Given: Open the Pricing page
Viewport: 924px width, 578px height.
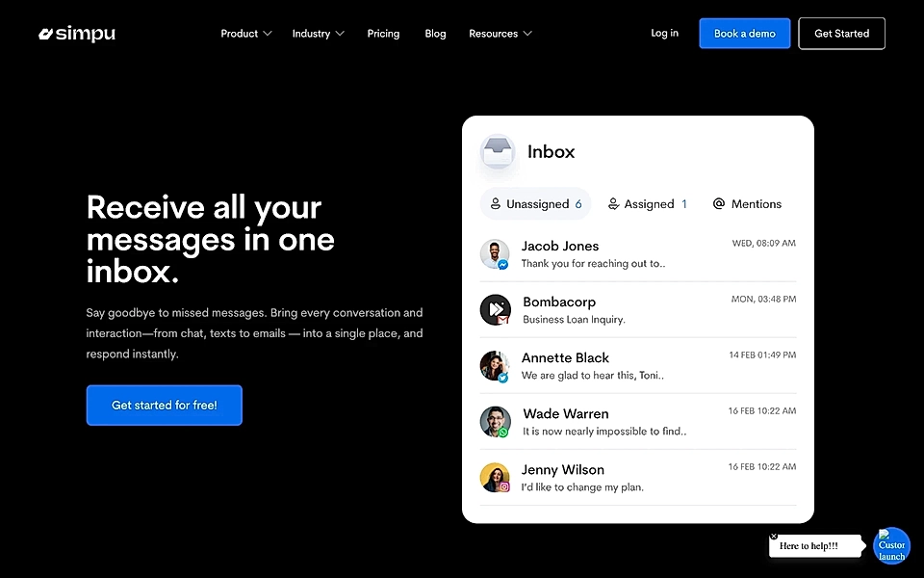Looking at the screenshot, I should coord(383,33).
